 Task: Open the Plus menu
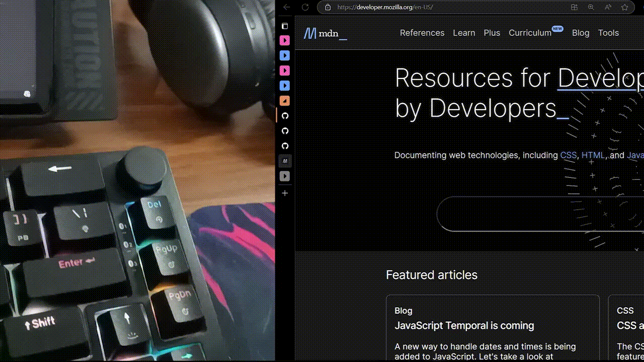click(492, 33)
